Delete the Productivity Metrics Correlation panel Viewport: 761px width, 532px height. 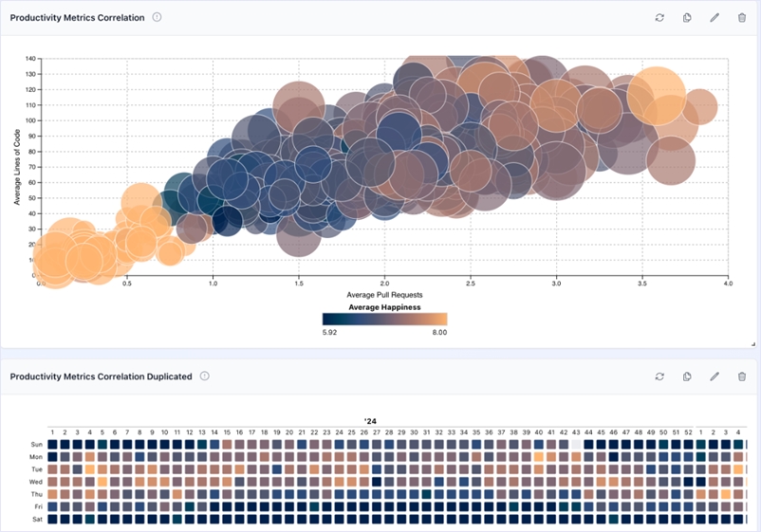[x=742, y=18]
